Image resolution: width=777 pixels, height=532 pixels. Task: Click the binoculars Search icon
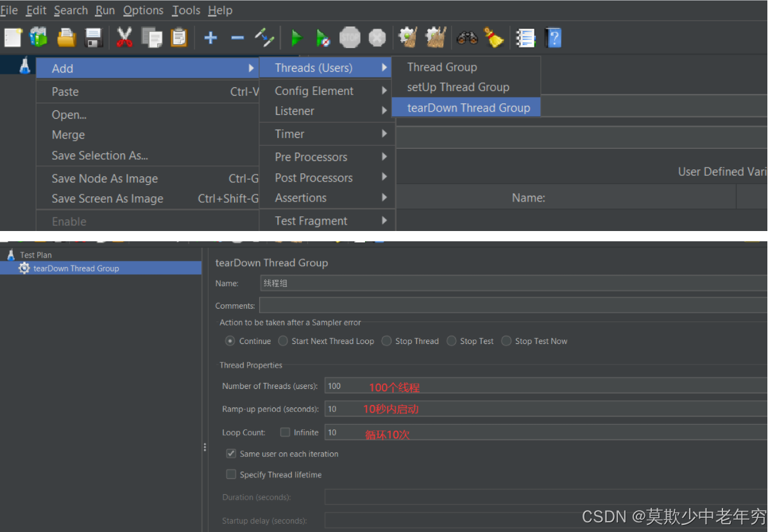click(467, 38)
